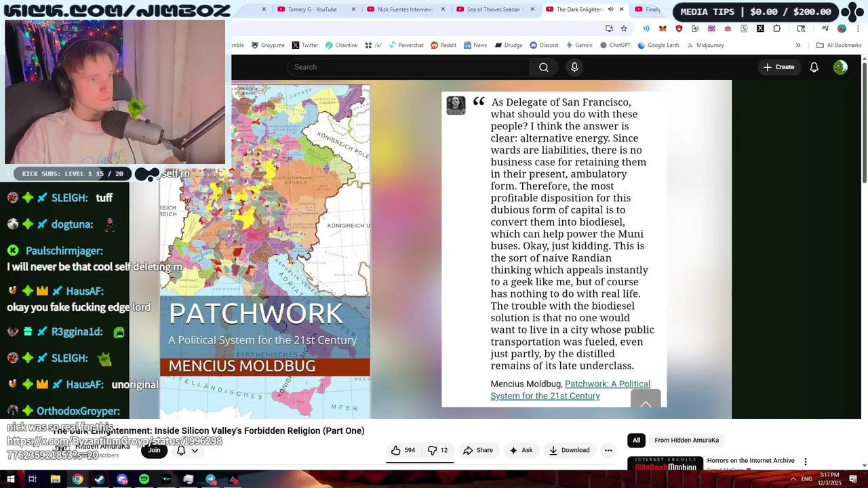
Task: Close the Tommy G - YouTube tab
Action: coord(353,9)
